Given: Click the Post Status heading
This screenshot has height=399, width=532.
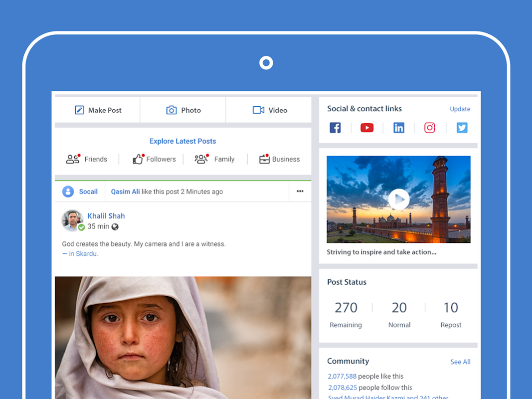Looking at the screenshot, I should coord(347,282).
